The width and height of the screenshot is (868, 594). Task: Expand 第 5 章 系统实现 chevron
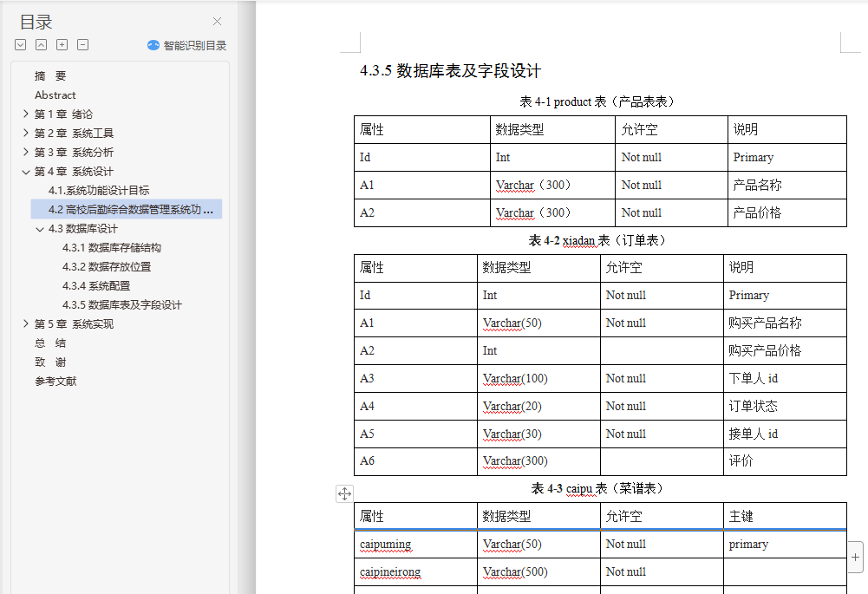coord(25,323)
